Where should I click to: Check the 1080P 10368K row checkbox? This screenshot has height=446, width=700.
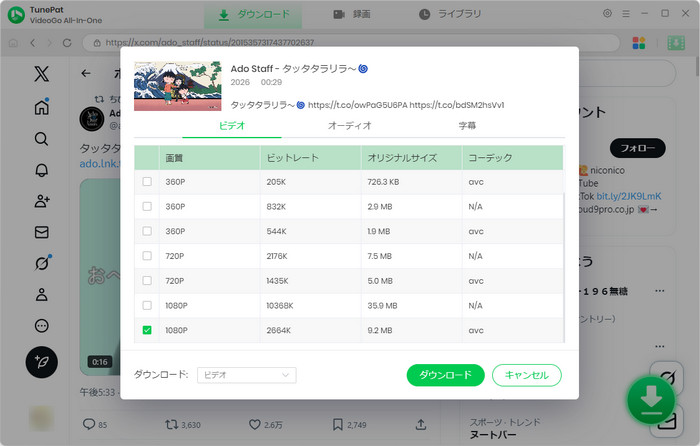click(147, 305)
